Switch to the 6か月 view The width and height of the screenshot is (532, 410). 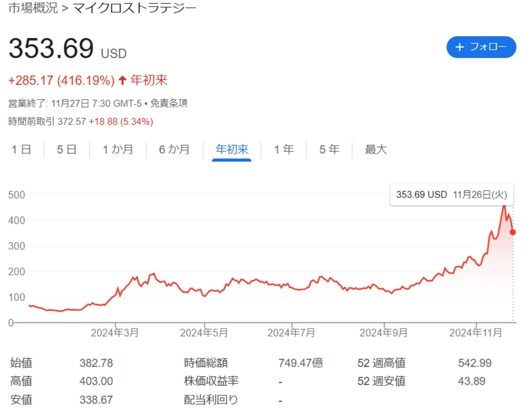point(174,150)
